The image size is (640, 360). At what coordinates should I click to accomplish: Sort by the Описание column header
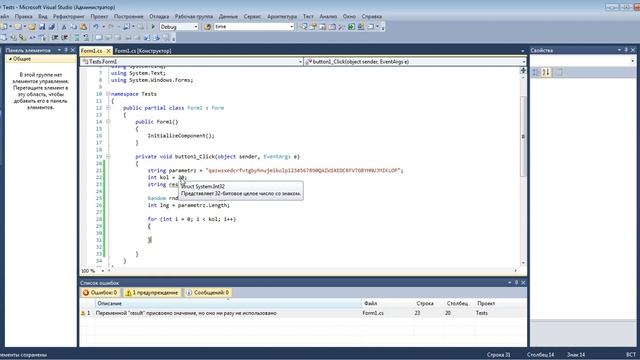pyautogui.click(x=228, y=304)
